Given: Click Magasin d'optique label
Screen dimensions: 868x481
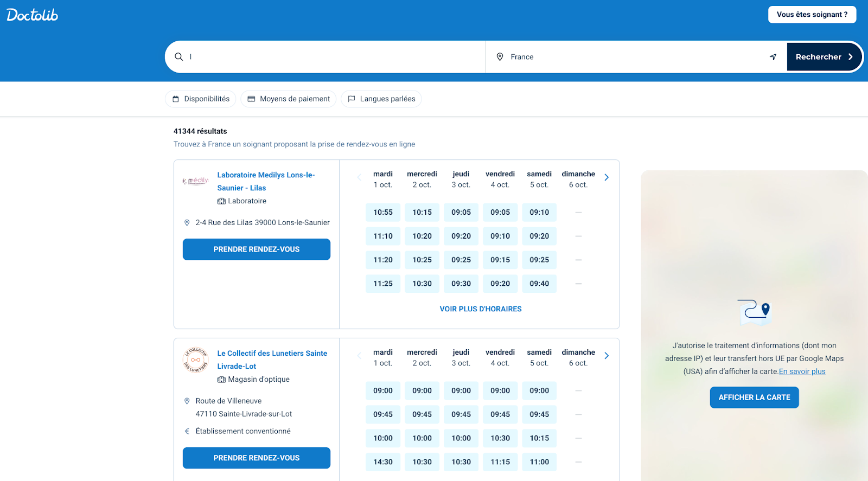Looking at the screenshot, I should 259,380.
